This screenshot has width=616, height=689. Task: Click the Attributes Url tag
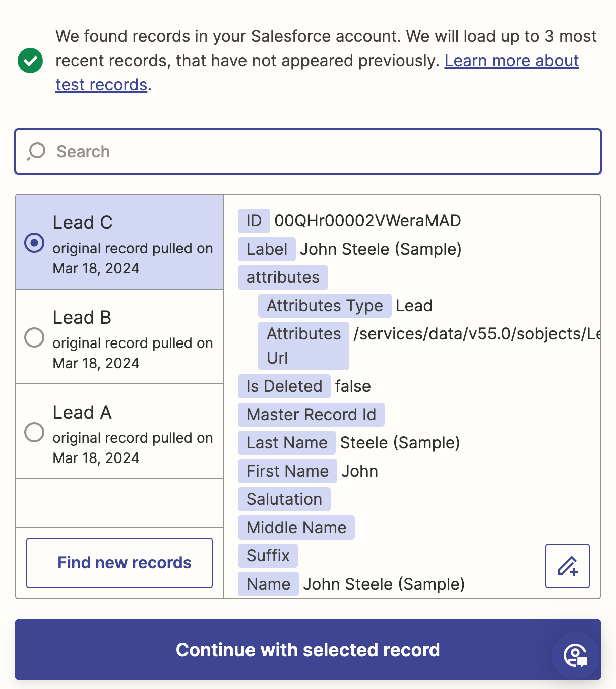pos(303,346)
